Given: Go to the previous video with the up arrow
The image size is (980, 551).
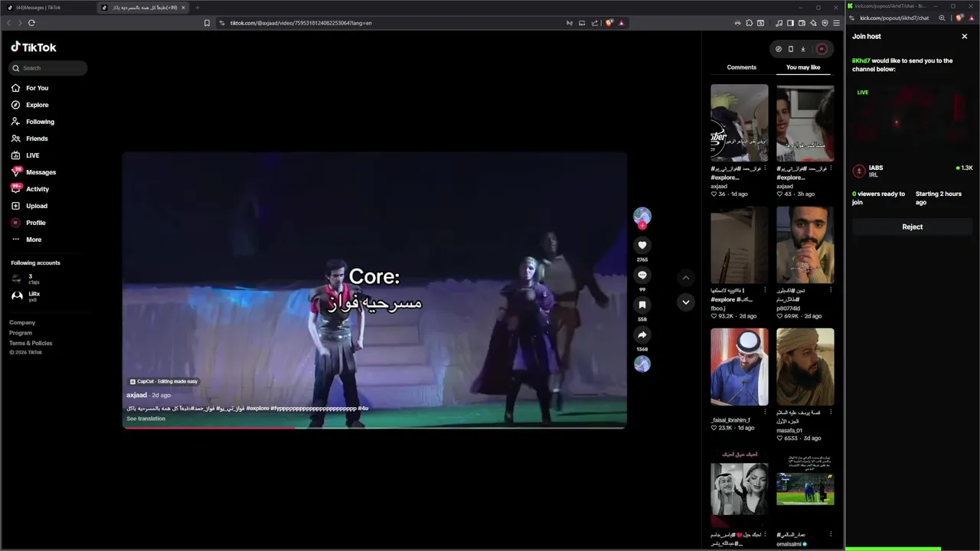Looking at the screenshot, I should [x=686, y=278].
